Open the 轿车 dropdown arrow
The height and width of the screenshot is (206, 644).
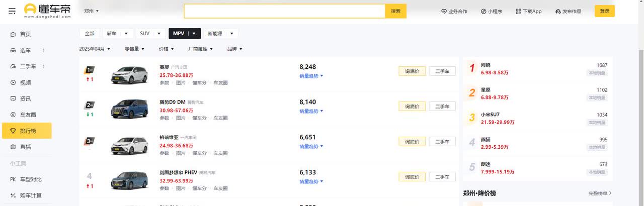126,34
